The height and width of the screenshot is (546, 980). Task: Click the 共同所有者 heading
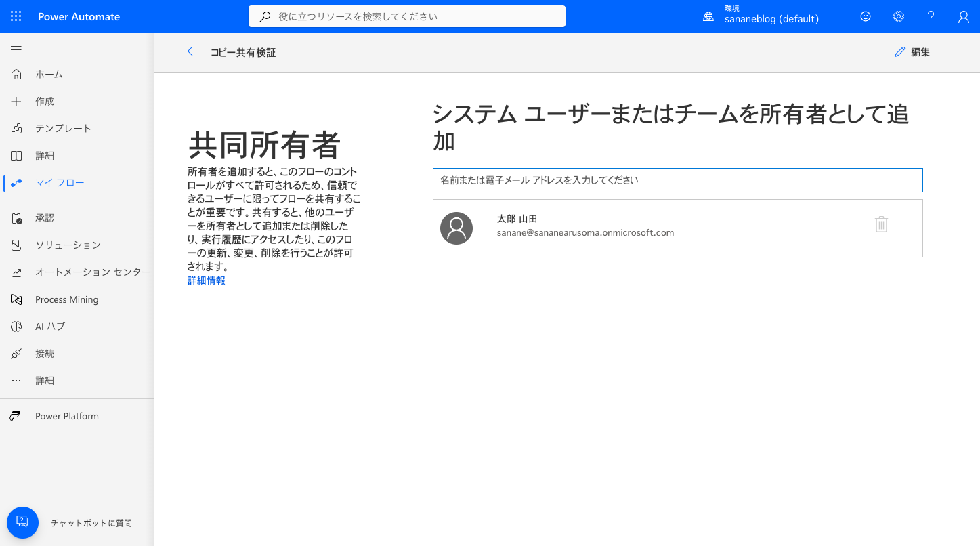tap(264, 144)
